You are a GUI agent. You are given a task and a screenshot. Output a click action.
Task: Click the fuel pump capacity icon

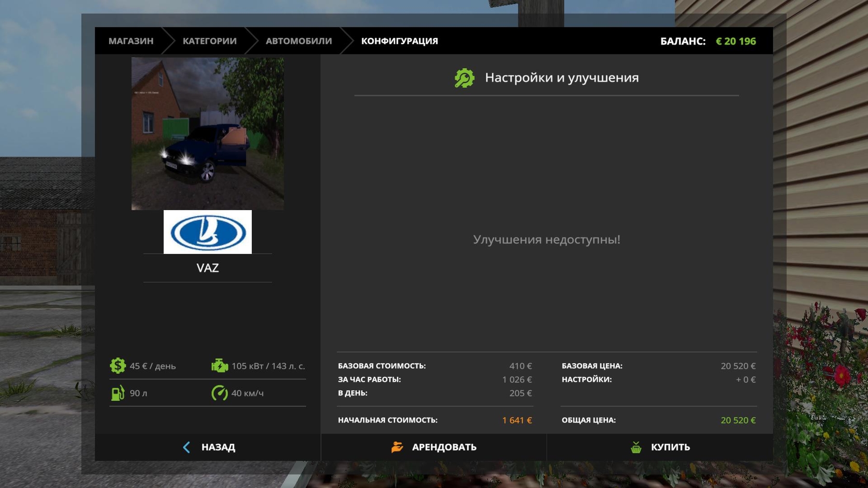click(x=118, y=393)
